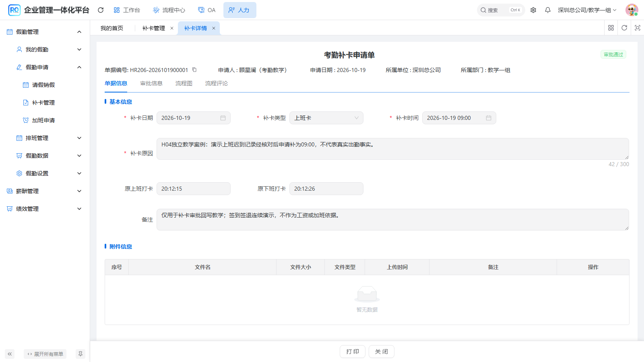This screenshot has height=362, width=644.
Task: Open 加班申请 in sidebar
Action: [43, 120]
